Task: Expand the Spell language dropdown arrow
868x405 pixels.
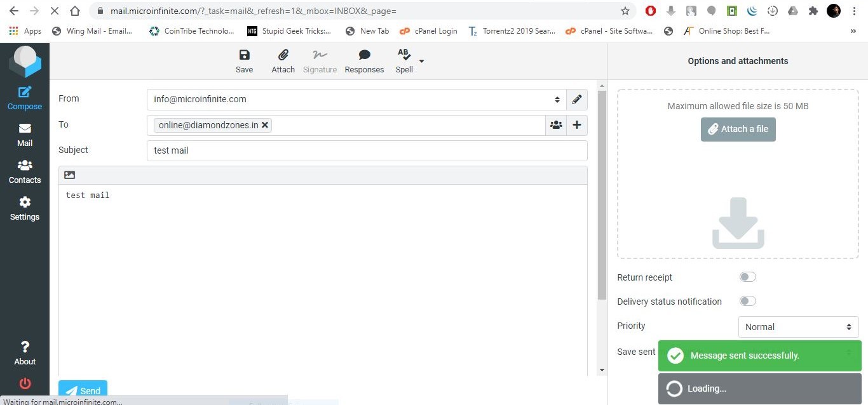Action: tap(421, 62)
